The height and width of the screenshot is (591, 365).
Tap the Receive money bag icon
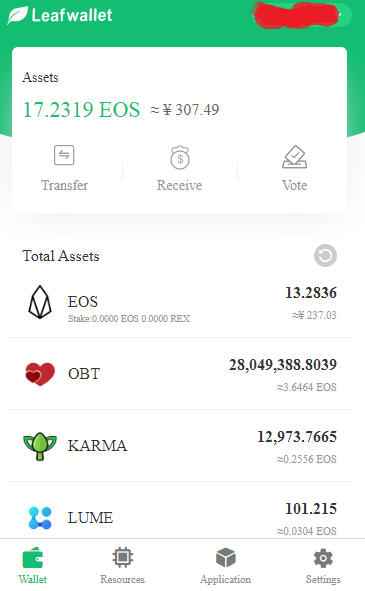[x=180, y=157]
